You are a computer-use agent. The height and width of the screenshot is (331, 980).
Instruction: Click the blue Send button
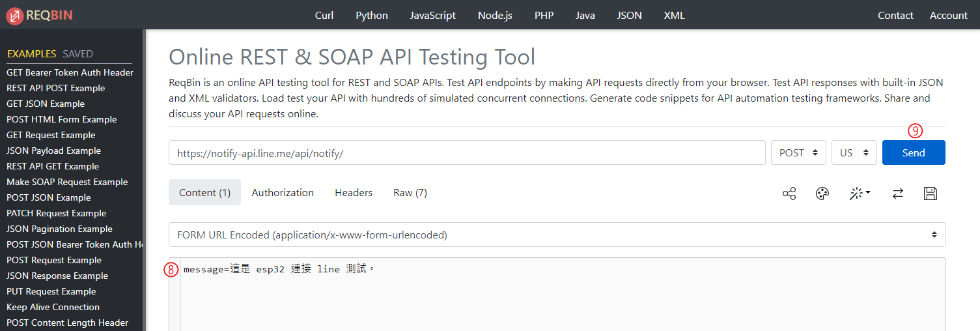tap(914, 152)
